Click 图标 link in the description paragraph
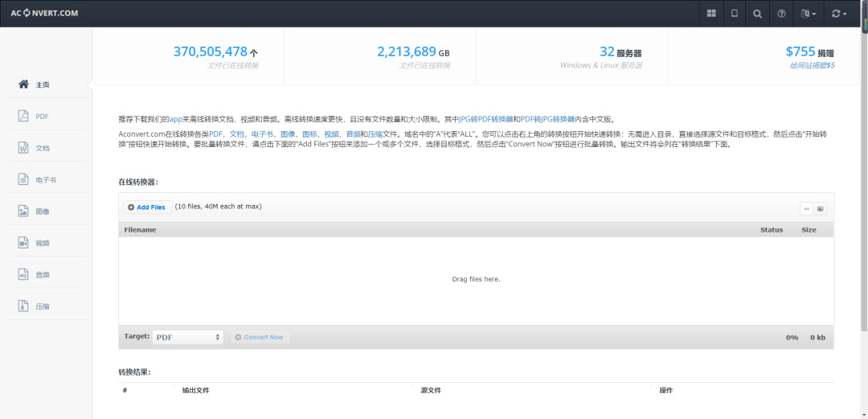The image size is (868, 419). pos(309,134)
